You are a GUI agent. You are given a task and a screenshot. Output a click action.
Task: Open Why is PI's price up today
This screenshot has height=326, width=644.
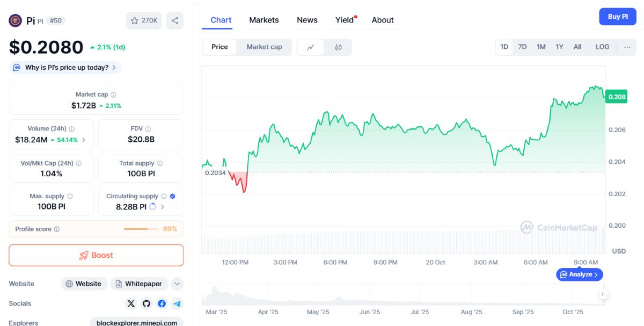coord(65,68)
